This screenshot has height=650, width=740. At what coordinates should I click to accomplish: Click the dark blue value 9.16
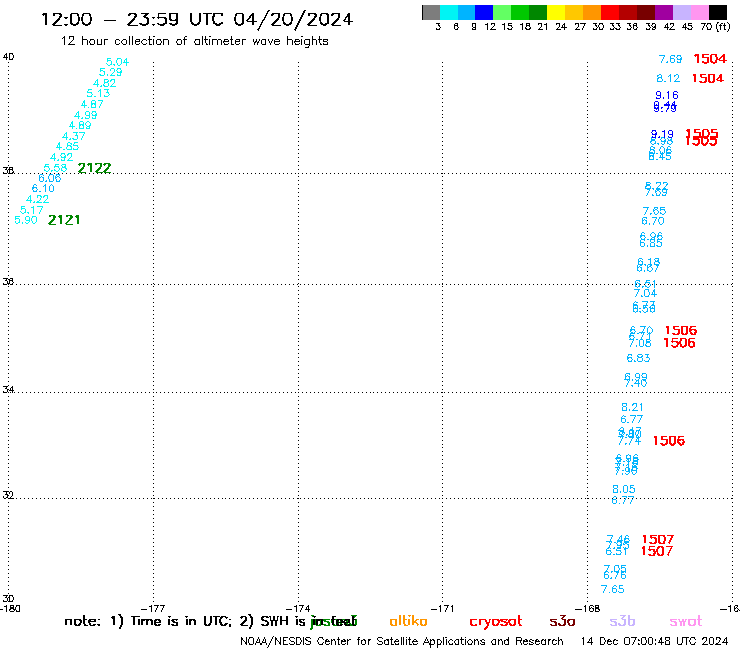(667, 95)
